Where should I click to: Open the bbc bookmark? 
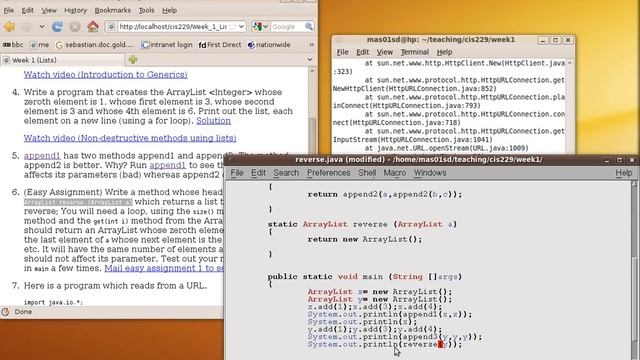pyautogui.click(x=13, y=45)
